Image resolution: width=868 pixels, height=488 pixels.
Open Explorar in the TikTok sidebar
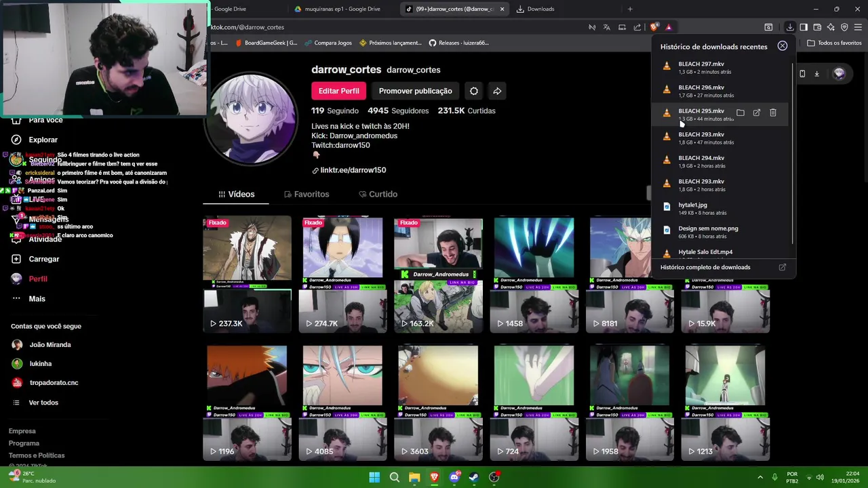click(x=35, y=140)
